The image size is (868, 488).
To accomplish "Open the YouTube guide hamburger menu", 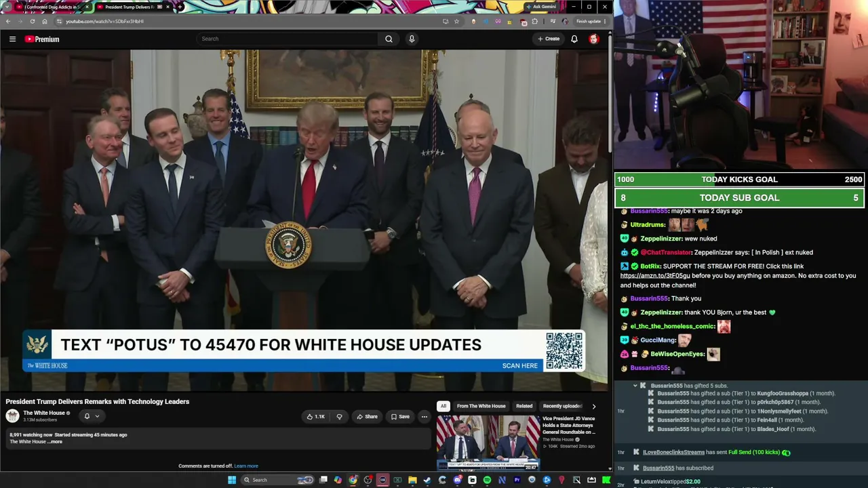I will click(12, 39).
